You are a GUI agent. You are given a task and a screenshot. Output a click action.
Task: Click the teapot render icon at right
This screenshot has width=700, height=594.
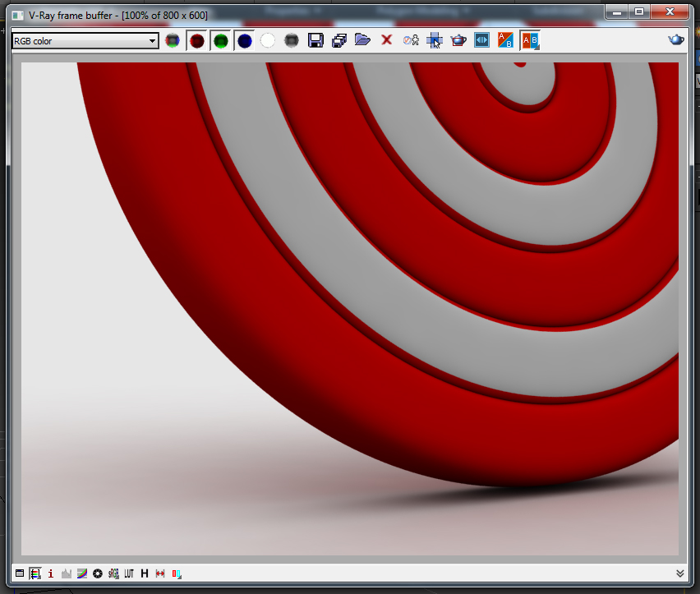(675, 40)
